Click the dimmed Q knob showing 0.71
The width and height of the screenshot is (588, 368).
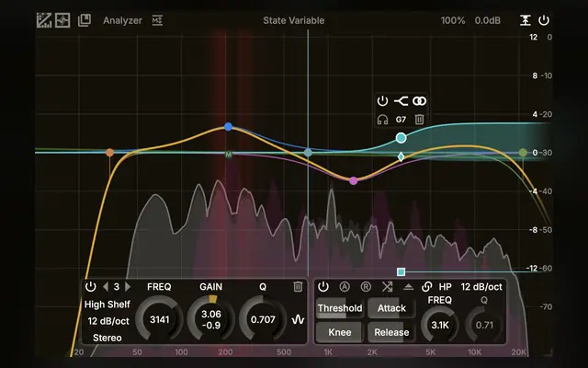(x=484, y=325)
